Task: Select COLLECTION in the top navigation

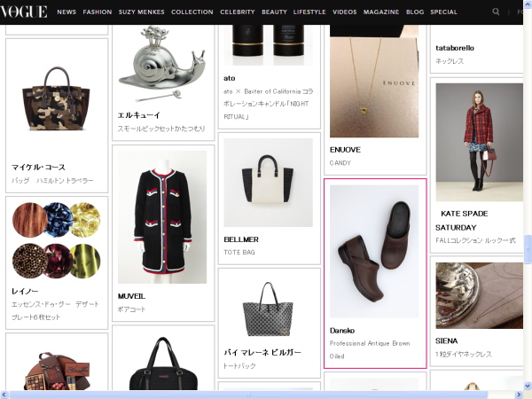Action: tap(192, 12)
